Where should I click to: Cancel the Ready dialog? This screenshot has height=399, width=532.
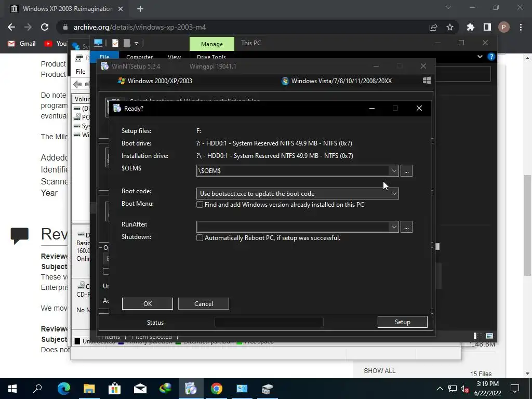(x=204, y=303)
